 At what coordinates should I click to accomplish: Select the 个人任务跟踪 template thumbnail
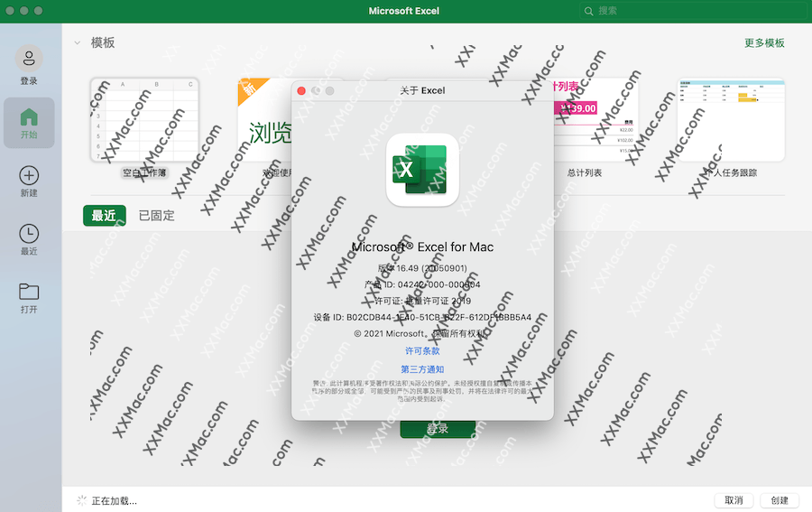(x=731, y=120)
